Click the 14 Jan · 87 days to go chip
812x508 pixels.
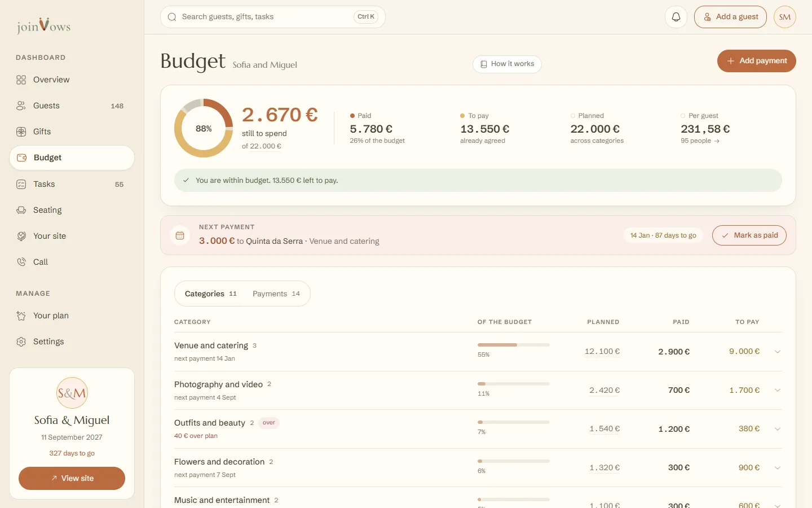(x=663, y=235)
